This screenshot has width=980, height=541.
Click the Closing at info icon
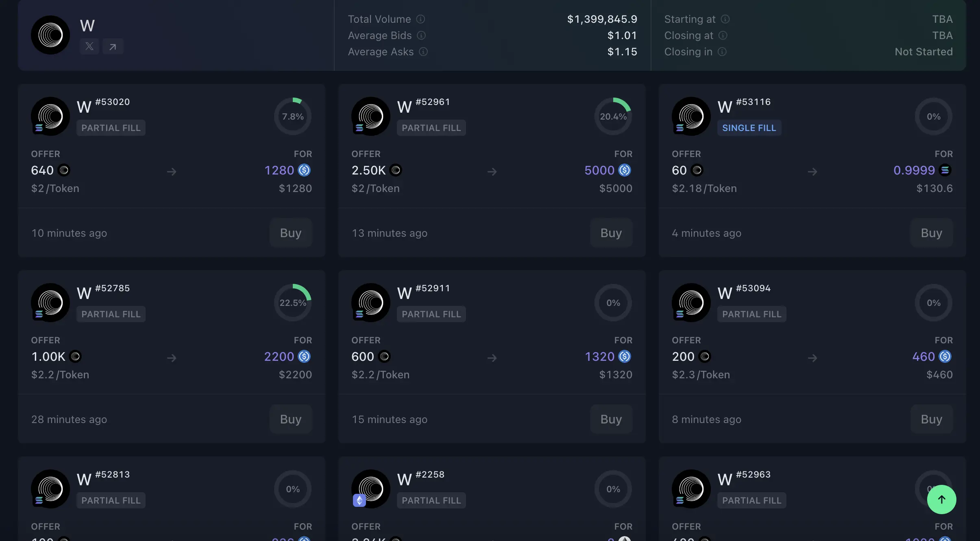click(723, 35)
